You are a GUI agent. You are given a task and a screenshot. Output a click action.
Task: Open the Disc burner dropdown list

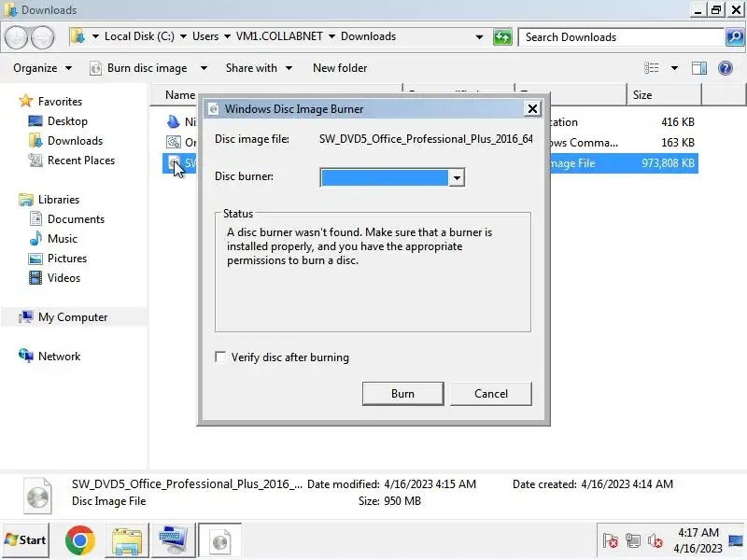point(457,177)
